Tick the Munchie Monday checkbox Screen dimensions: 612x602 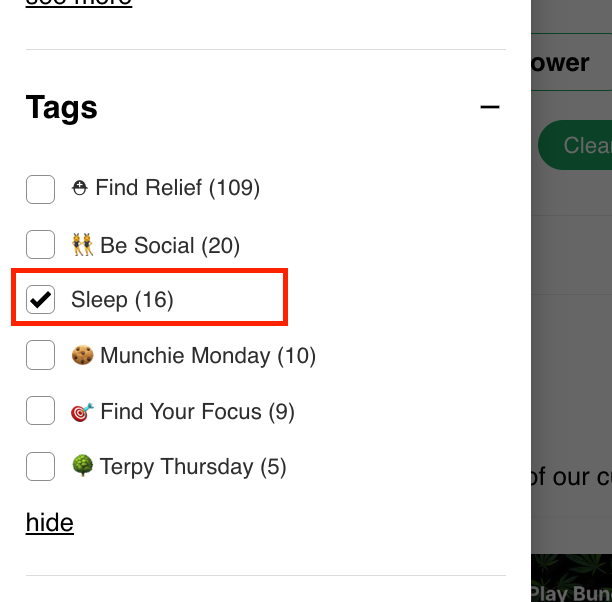click(40, 356)
